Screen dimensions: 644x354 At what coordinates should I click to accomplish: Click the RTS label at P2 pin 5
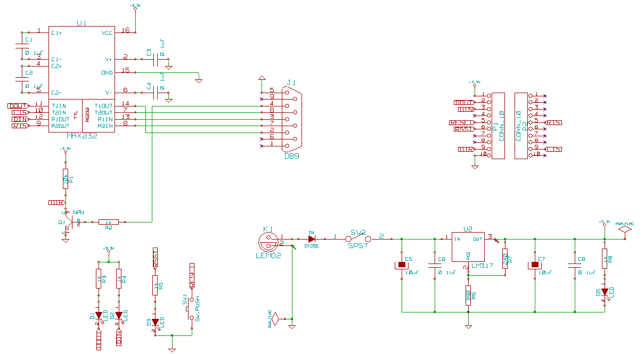[x=555, y=122]
